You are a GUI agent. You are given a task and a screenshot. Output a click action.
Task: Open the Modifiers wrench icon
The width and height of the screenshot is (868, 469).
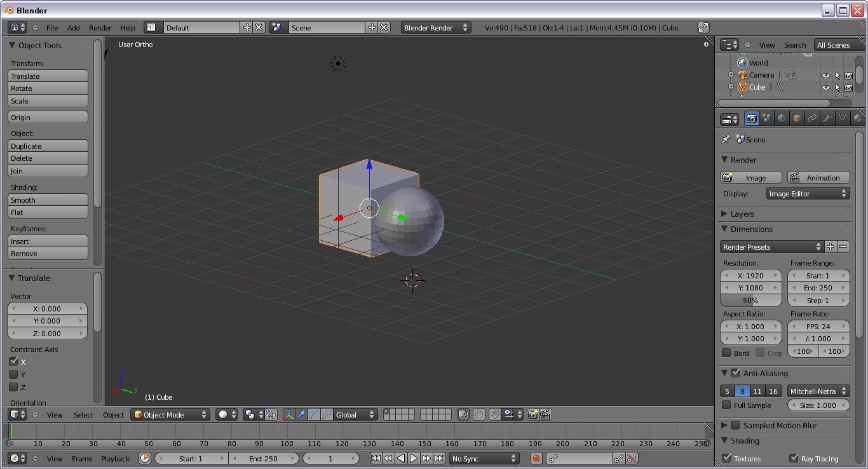827,118
